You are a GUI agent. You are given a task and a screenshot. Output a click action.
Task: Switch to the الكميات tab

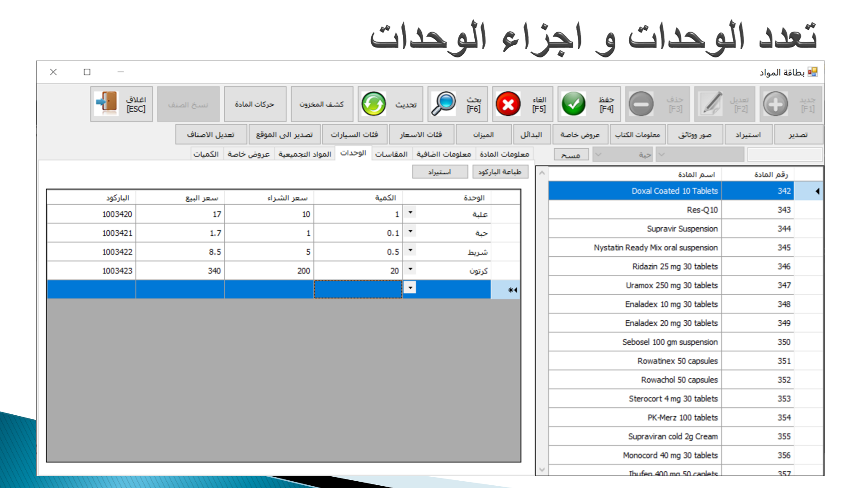pyautogui.click(x=206, y=155)
